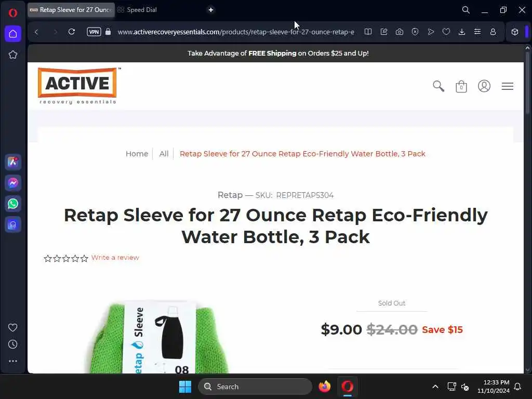Open the Opera home sidebar button

pos(13,34)
